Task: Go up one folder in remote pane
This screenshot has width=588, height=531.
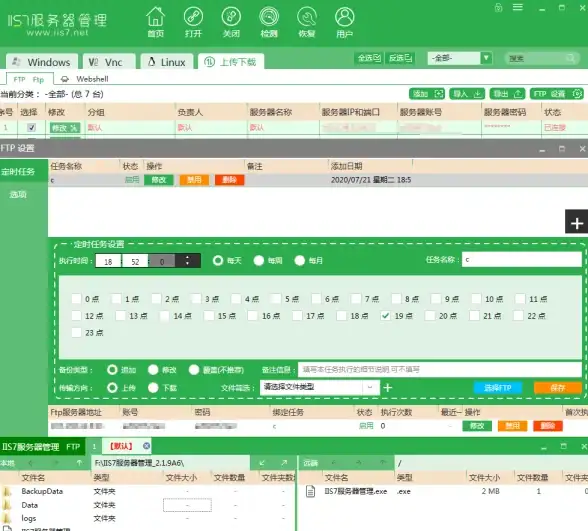Action: [382, 463]
